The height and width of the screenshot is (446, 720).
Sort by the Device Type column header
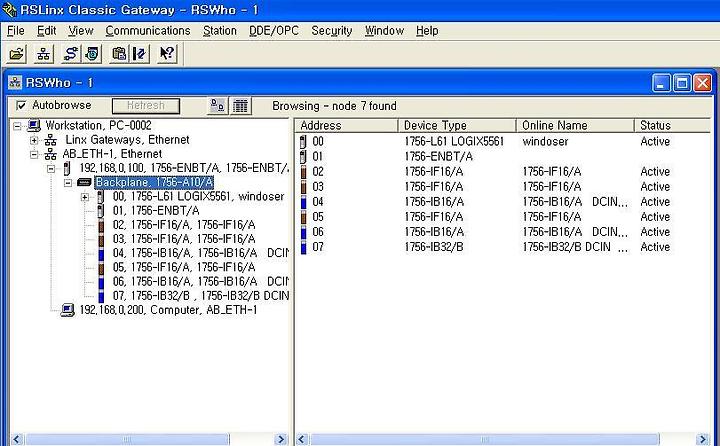[x=457, y=125]
